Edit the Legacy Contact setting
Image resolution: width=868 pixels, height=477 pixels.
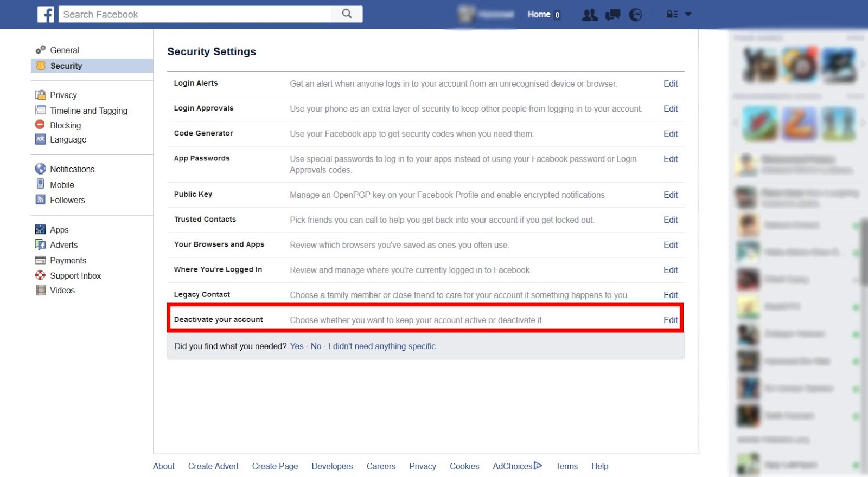tap(671, 295)
